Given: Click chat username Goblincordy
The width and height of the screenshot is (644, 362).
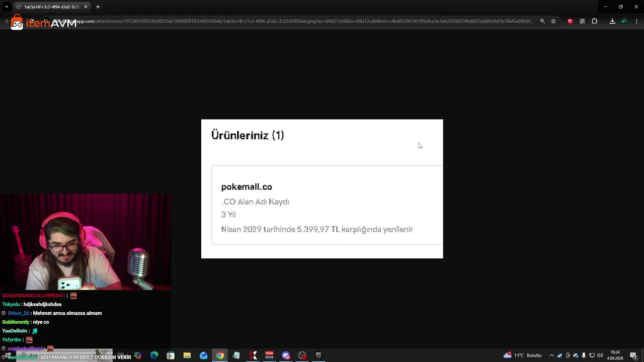Looking at the screenshot, I should coord(16,322).
